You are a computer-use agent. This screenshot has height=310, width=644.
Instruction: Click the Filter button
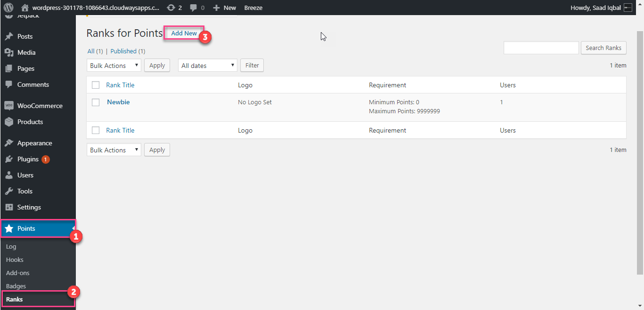coord(252,66)
